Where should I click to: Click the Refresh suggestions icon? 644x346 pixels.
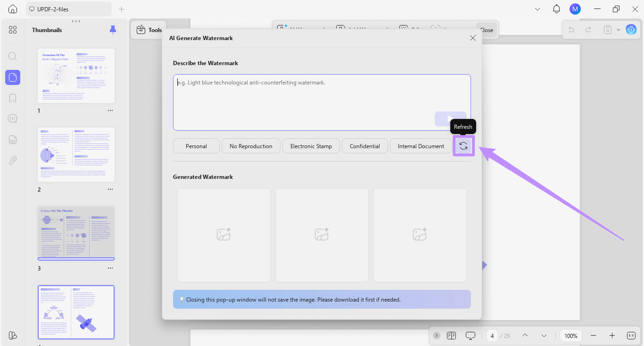(463, 146)
